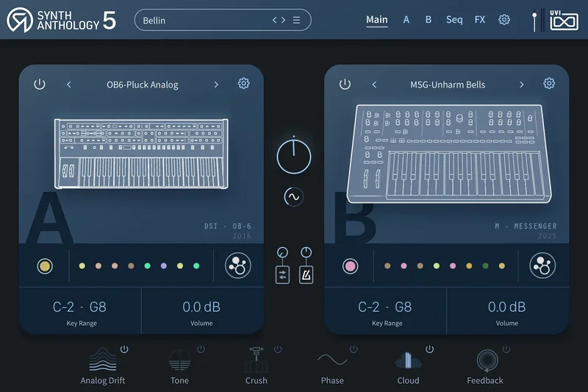Screen dimensions: 588x392
Task: Click the Synth Anthology 5 logo
Action: 62,21
